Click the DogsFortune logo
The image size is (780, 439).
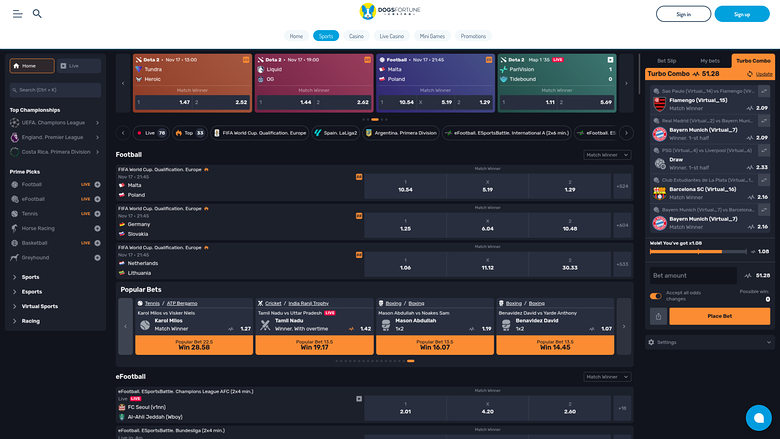[389, 13]
